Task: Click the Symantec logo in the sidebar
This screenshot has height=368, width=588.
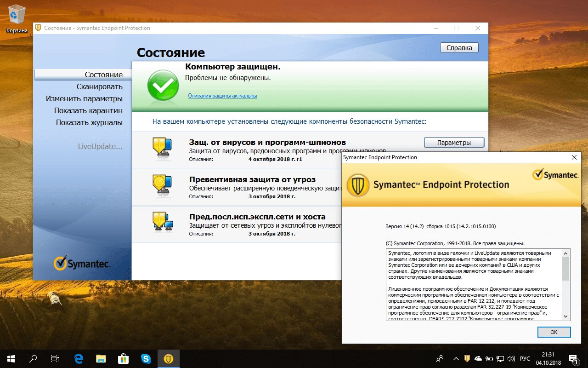Action: point(81,264)
